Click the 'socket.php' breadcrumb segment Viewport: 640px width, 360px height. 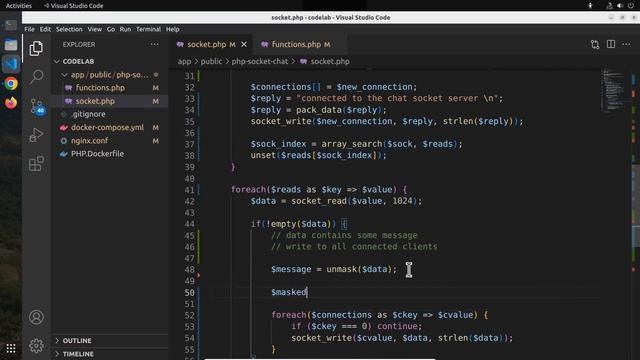(x=330, y=61)
